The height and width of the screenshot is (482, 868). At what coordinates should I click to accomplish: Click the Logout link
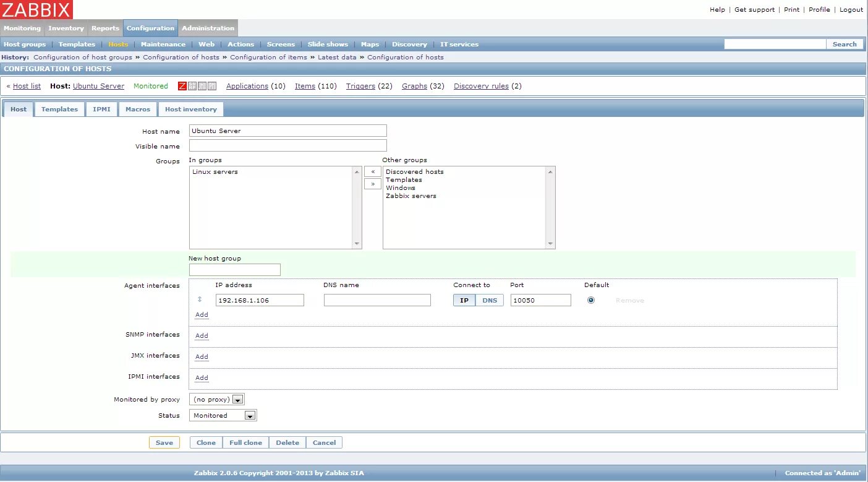[851, 10]
